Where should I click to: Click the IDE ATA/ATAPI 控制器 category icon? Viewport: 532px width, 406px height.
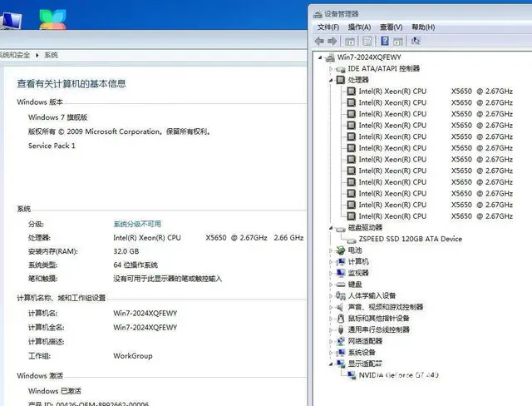tap(341, 69)
